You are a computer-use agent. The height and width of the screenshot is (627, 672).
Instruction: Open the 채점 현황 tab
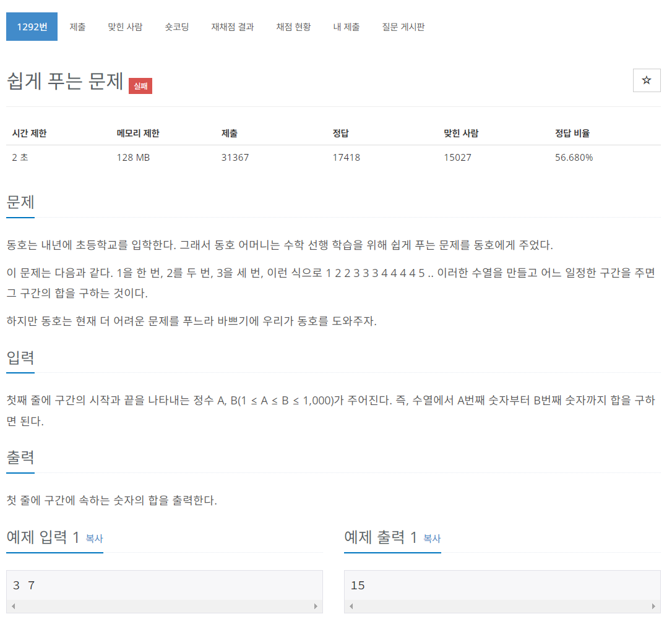point(293,27)
